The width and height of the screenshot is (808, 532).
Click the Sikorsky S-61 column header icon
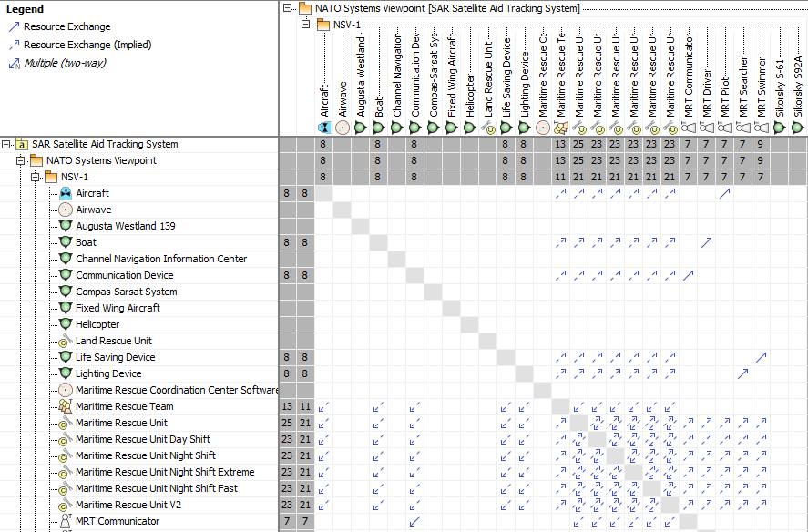[780, 128]
